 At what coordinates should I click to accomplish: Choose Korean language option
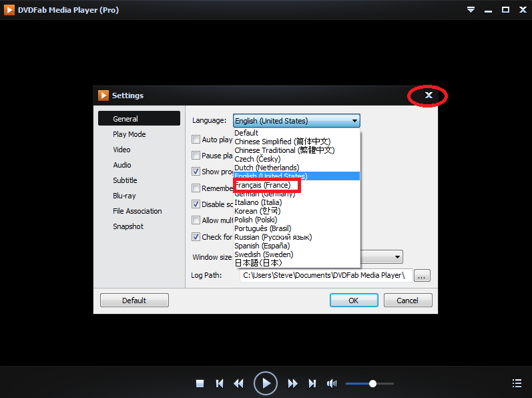(296, 211)
